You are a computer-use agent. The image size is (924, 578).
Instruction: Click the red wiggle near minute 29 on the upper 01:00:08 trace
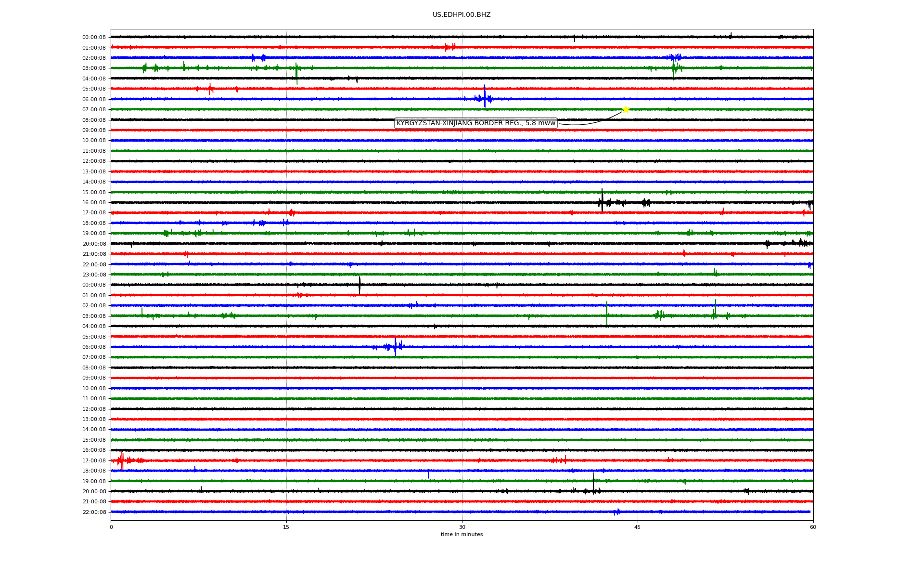(x=450, y=47)
